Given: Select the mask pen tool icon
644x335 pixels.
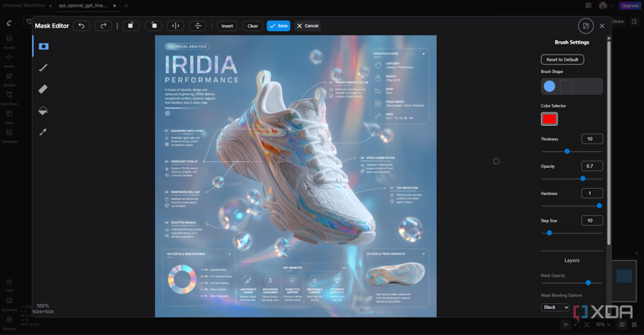Looking at the screenshot, I should point(44,46).
